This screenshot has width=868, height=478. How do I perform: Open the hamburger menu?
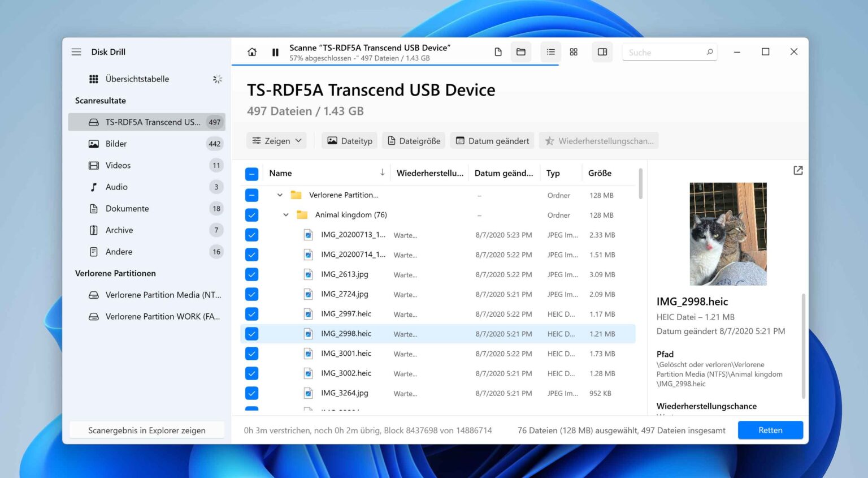click(76, 52)
